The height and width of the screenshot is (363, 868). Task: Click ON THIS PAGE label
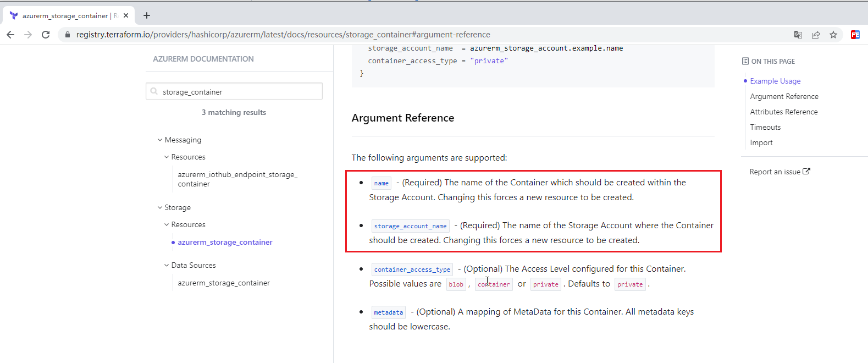tap(773, 61)
